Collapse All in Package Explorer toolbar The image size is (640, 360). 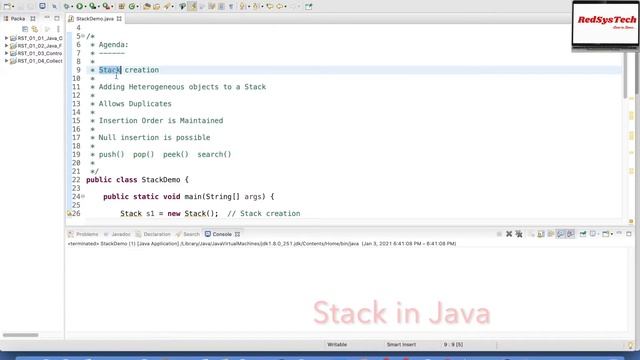[25, 29]
